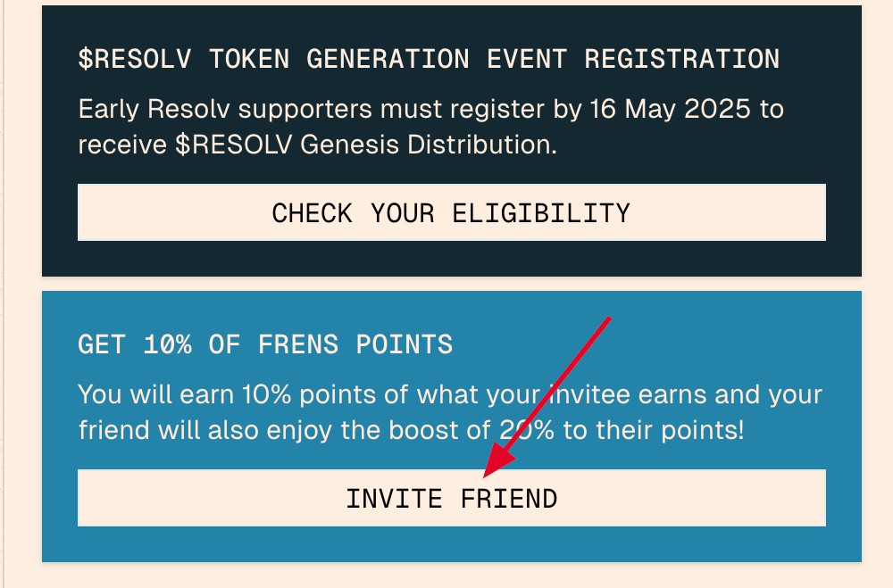Click beige page background under blue card
The height and width of the screenshot is (588, 893).
tap(452, 576)
